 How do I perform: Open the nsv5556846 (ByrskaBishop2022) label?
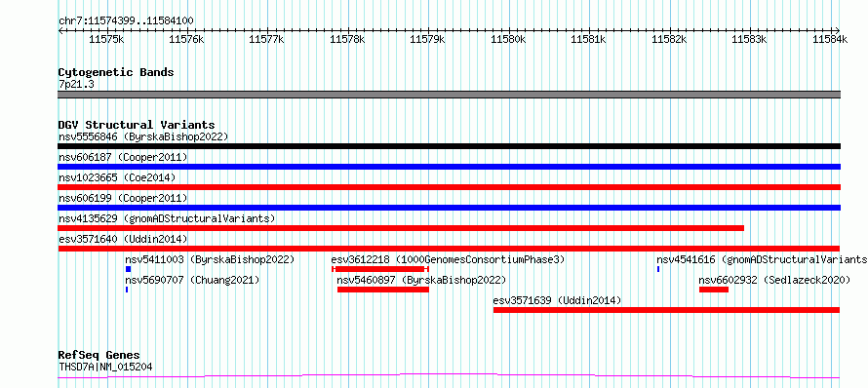point(143,136)
